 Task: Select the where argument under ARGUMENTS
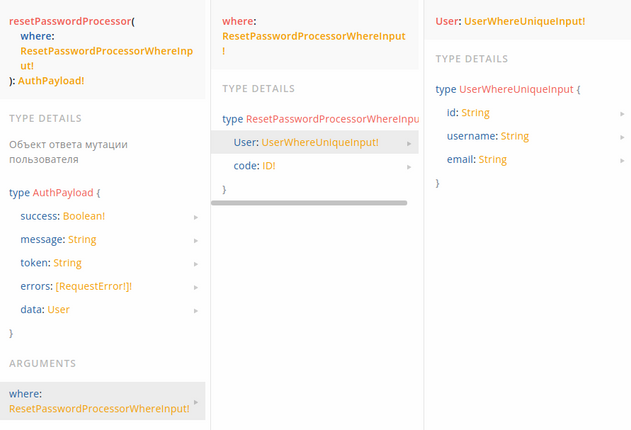click(x=103, y=401)
